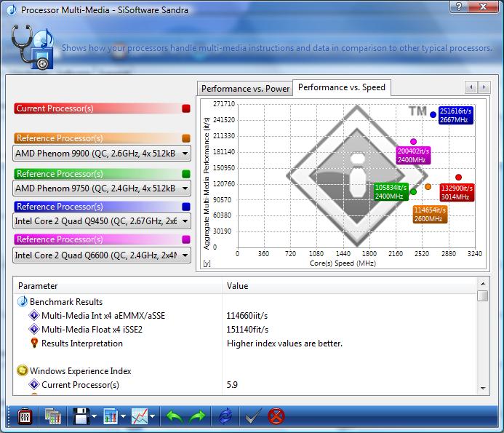The image size is (504, 433).
Task: Refresh results with the blue arrows icon
Action: coord(225,416)
